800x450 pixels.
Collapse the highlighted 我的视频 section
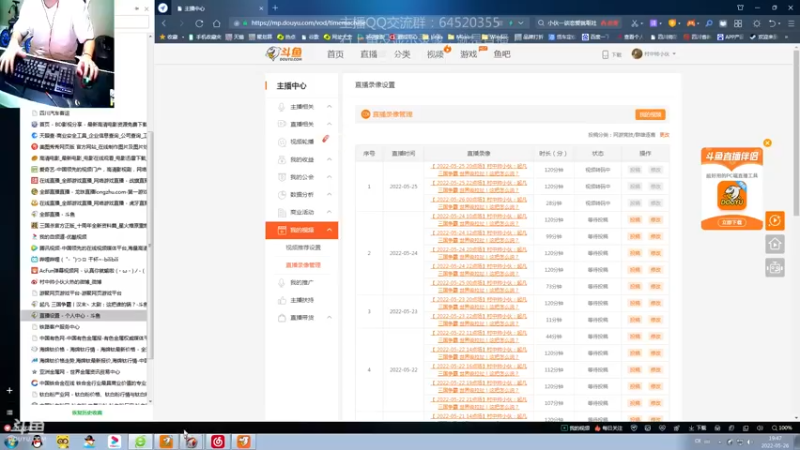302,230
